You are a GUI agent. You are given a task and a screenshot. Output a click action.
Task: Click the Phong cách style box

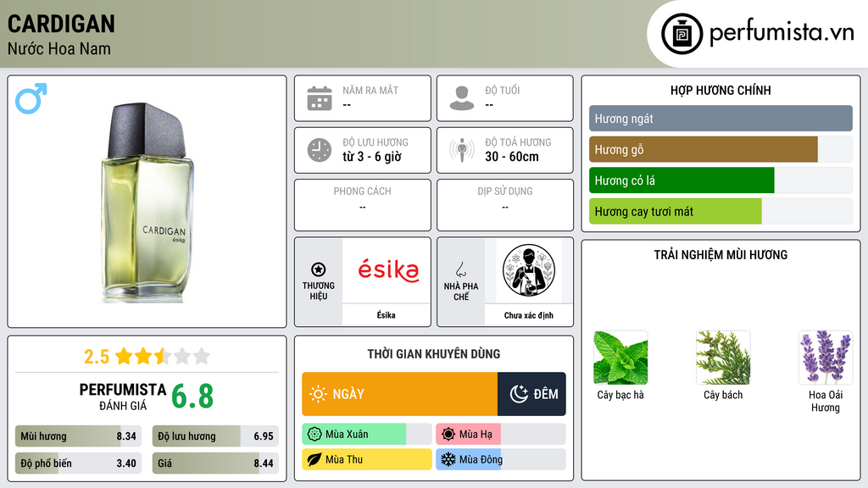click(363, 205)
